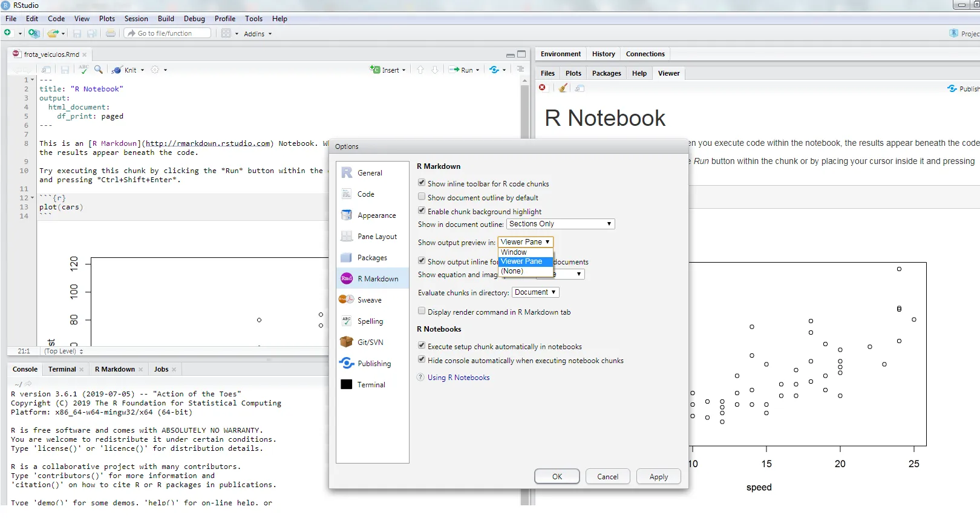Open the Tools menu
980x518 pixels.
click(x=254, y=19)
